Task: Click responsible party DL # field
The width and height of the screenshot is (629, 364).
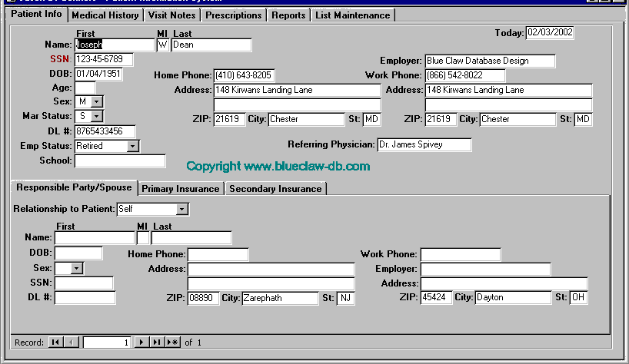Action: coord(85,298)
